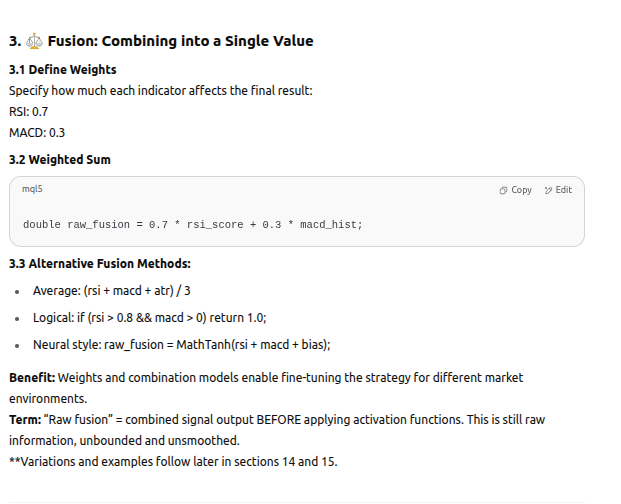Click the '3.1 Define Weights' heading

click(x=62, y=70)
